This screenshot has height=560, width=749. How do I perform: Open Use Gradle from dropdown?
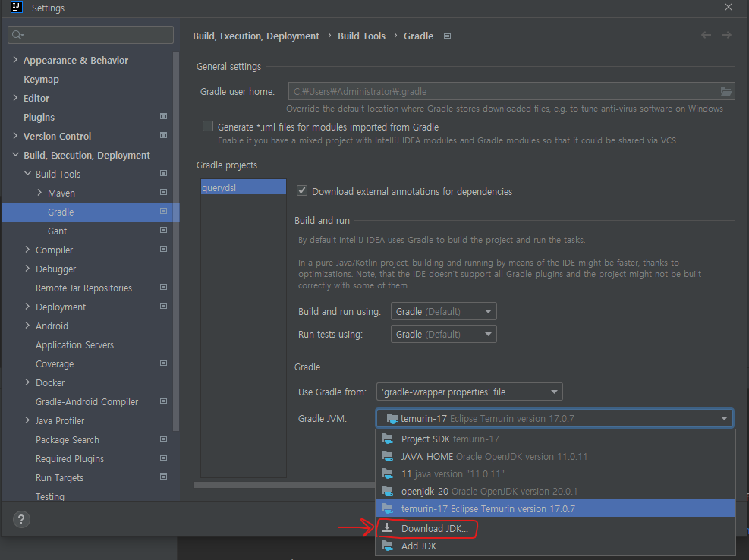point(470,392)
